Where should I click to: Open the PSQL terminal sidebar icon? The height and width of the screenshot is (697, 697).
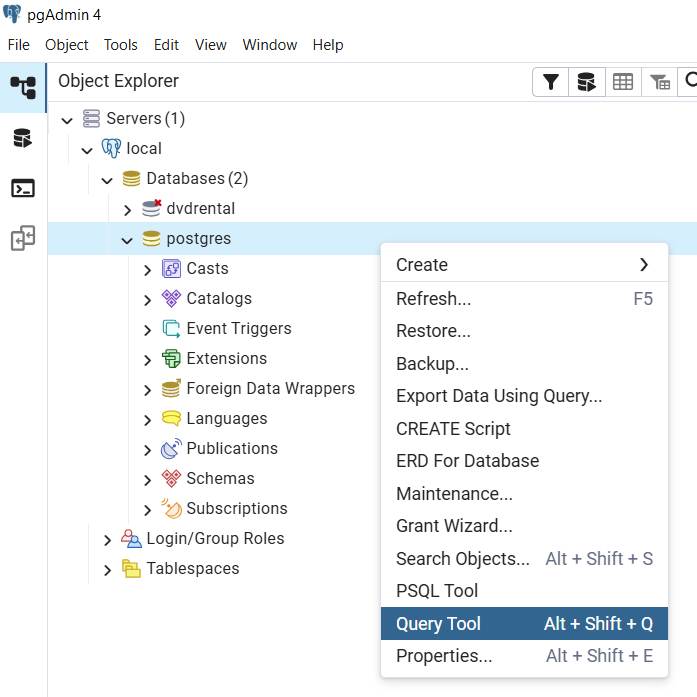[23, 188]
